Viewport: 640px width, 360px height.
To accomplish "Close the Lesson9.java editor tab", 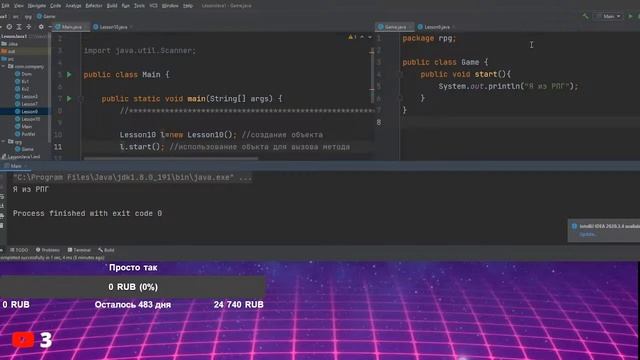I will click(453, 27).
